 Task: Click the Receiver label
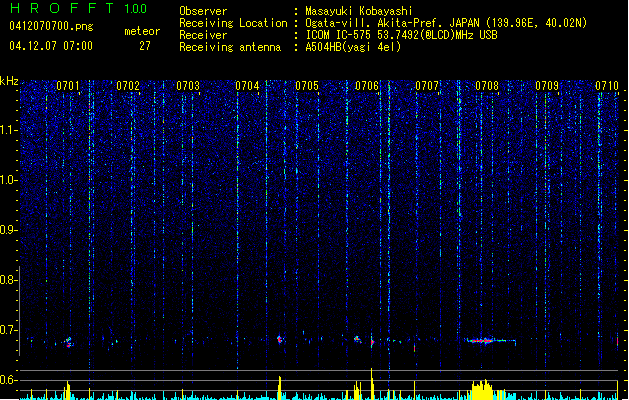[x=203, y=35]
